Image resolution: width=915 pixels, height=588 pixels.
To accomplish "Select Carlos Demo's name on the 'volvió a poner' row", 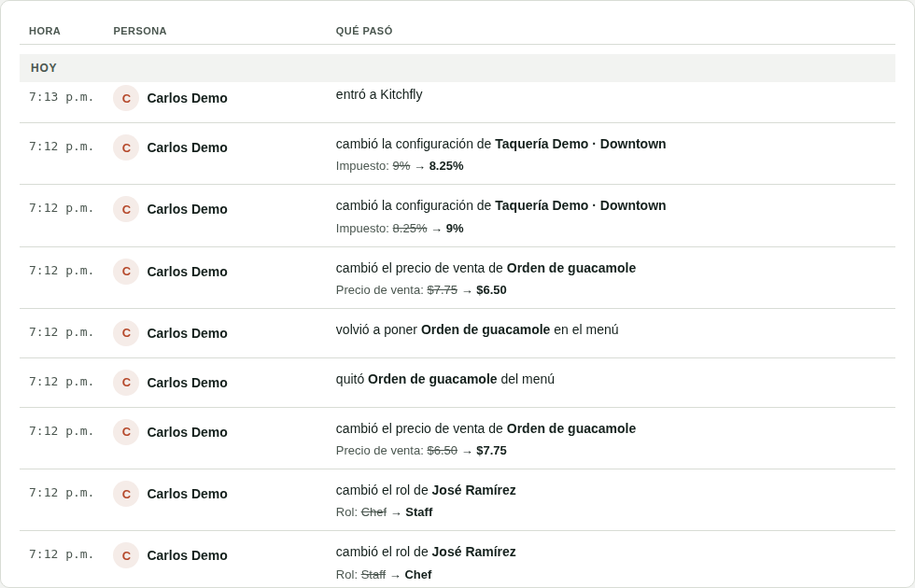I will click(x=188, y=333).
